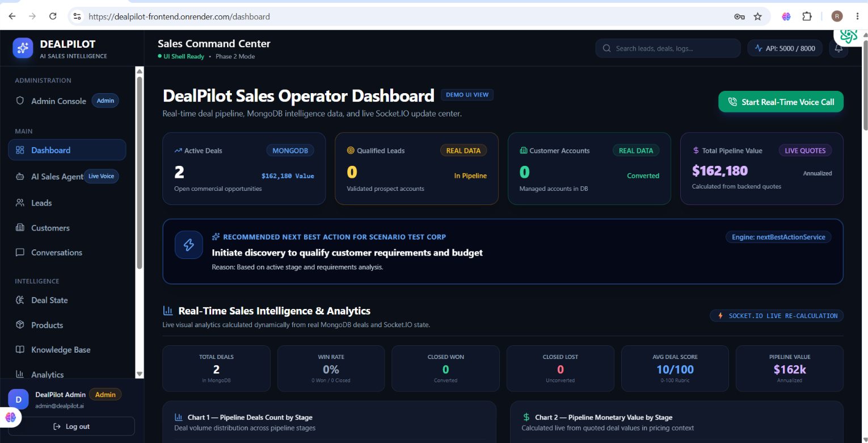Click the saved password key icon
The width and height of the screenshot is (868, 443).
pyautogui.click(x=739, y=16)
